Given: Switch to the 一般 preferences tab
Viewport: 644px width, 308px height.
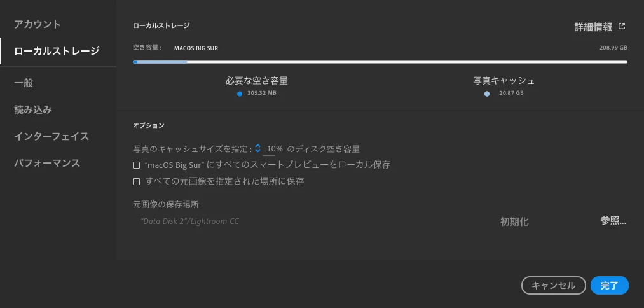Looking at the screenshot, I should pyautogui.click(x=24, y=83).
